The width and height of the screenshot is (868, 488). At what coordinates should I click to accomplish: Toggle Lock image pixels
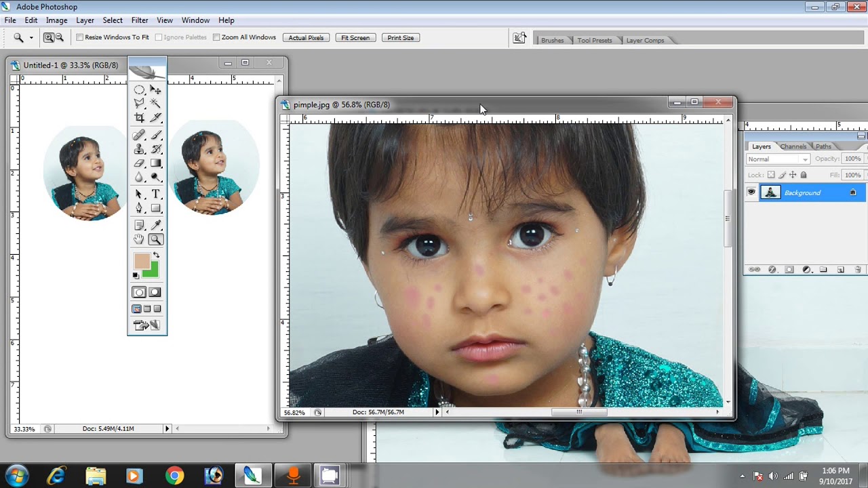(782, 175)
